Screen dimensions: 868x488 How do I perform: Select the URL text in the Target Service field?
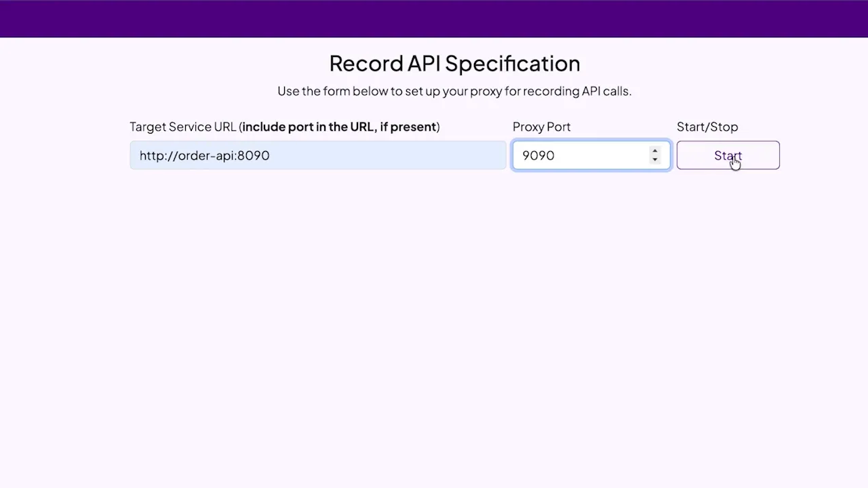204,155
